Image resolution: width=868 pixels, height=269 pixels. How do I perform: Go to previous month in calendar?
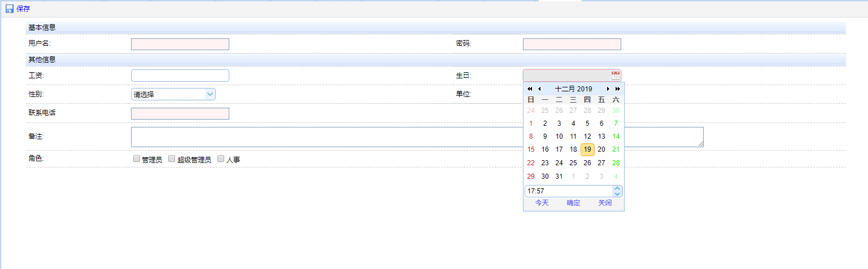click(x=539, y=89)
